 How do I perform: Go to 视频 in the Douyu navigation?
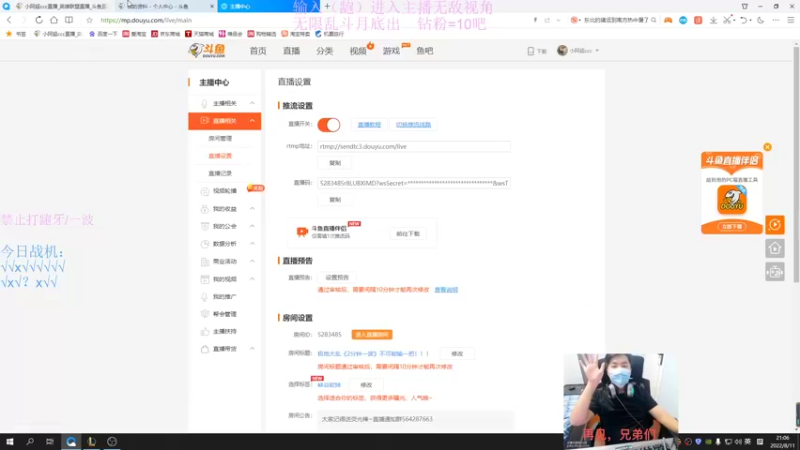(358, 51)
